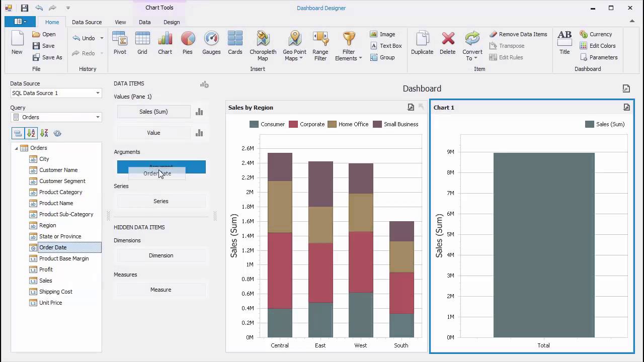Image resolution: width=644 pixels, height=362 pixels.
Task: Click the Open file button
Action: (44, 34)
